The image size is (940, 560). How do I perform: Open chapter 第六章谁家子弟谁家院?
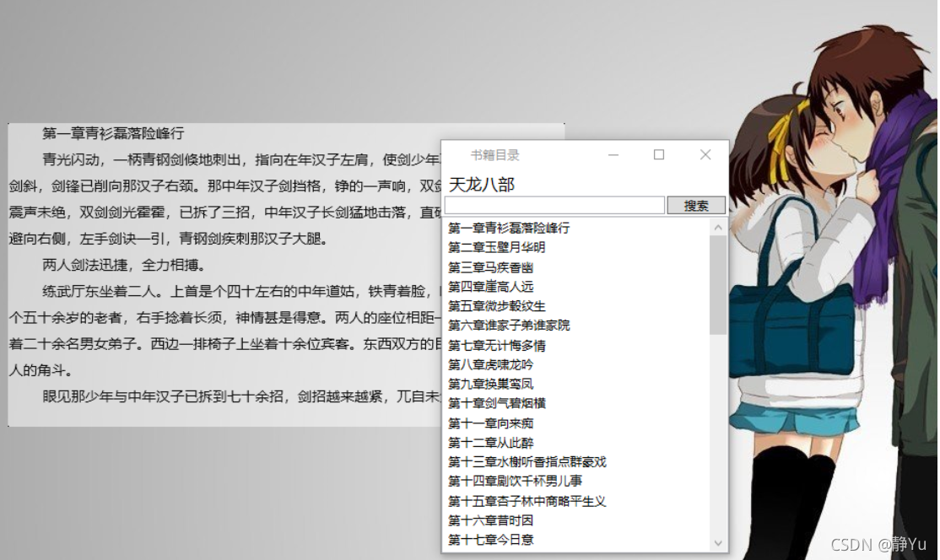pos(509,326)
